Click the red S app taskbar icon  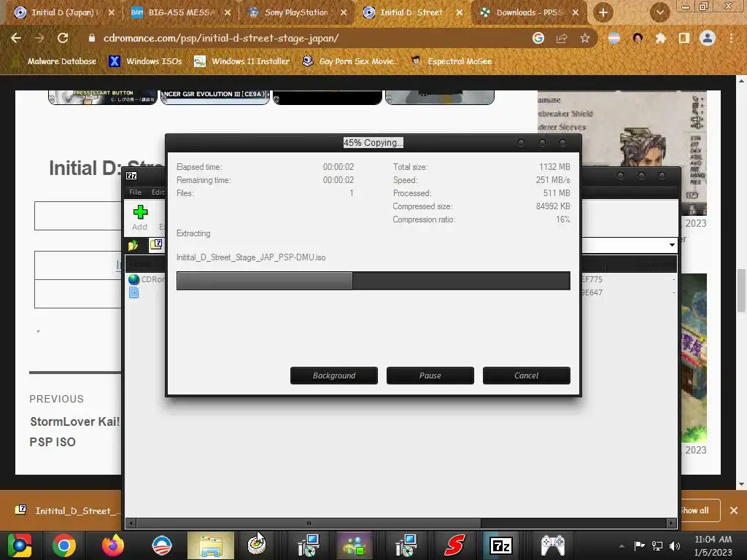454,545
